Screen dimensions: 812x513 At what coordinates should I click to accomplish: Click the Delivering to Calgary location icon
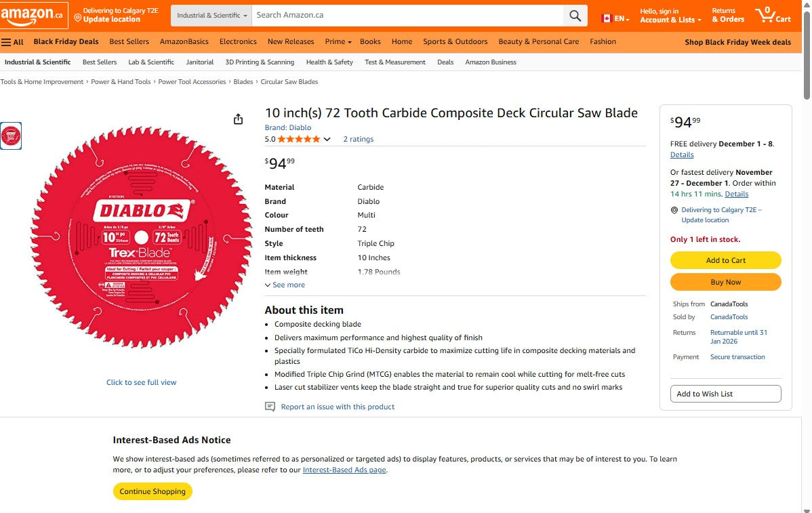tap(673, 209)
